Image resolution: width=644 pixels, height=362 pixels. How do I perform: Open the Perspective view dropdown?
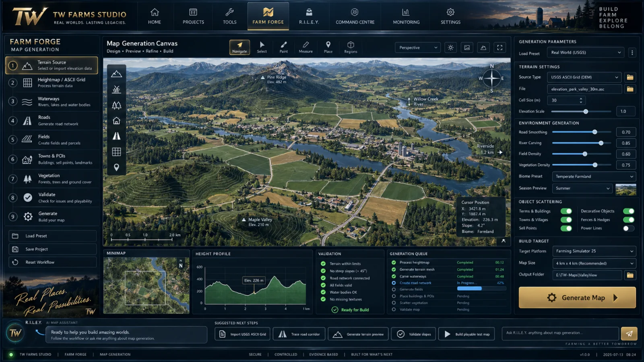(418, 47)
